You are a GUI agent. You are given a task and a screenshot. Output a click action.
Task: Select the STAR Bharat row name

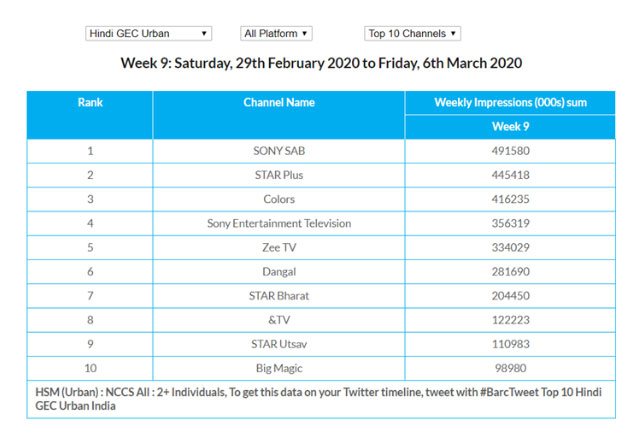279,295
